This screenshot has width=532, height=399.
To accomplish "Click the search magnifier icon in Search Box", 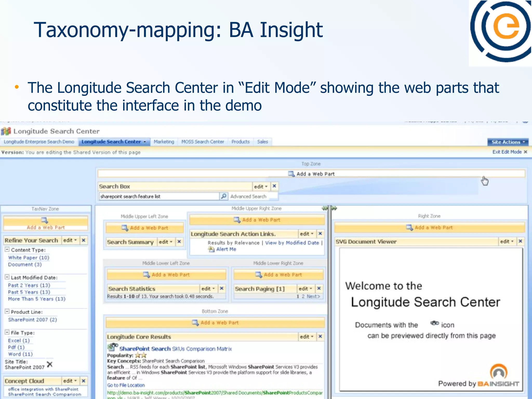I will coord(224,196).
